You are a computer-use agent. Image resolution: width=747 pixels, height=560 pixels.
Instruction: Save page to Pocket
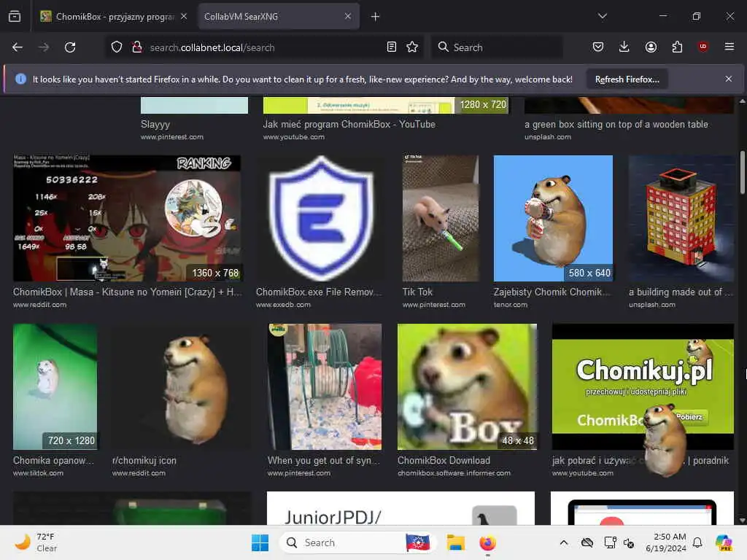(598, 47)
